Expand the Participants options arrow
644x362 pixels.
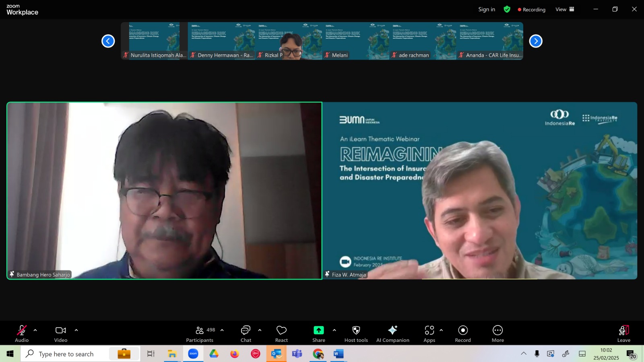(x=222, y=330)
